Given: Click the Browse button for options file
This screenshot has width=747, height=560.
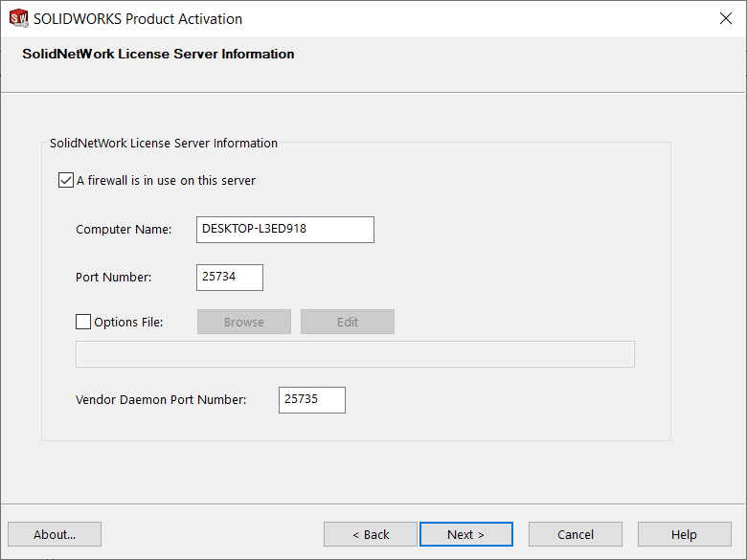Looking at the screenshot, I should click(244, 322).
